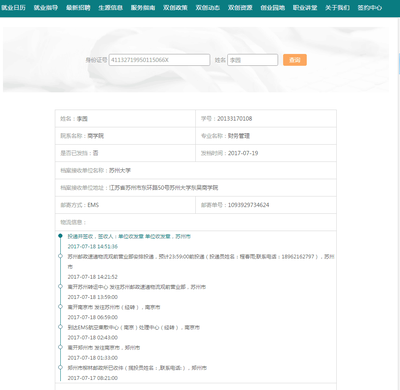
Task: Select the student number 20133170108
Action: 235,119
